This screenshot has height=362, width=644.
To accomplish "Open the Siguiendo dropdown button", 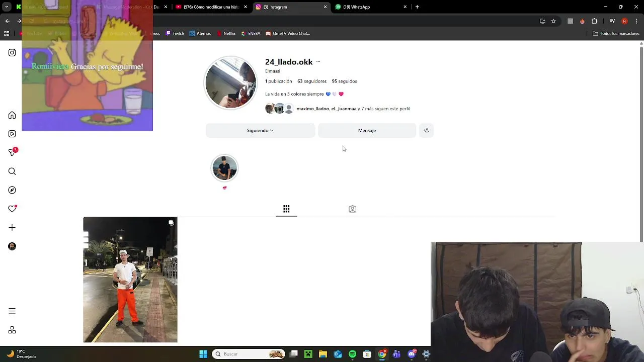I will [260, 130].
